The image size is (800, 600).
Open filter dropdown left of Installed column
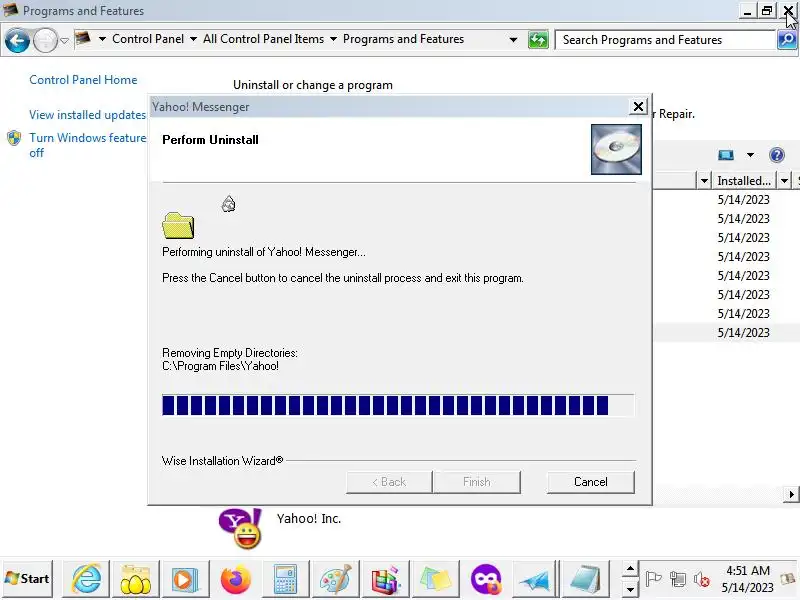[704, 181]
